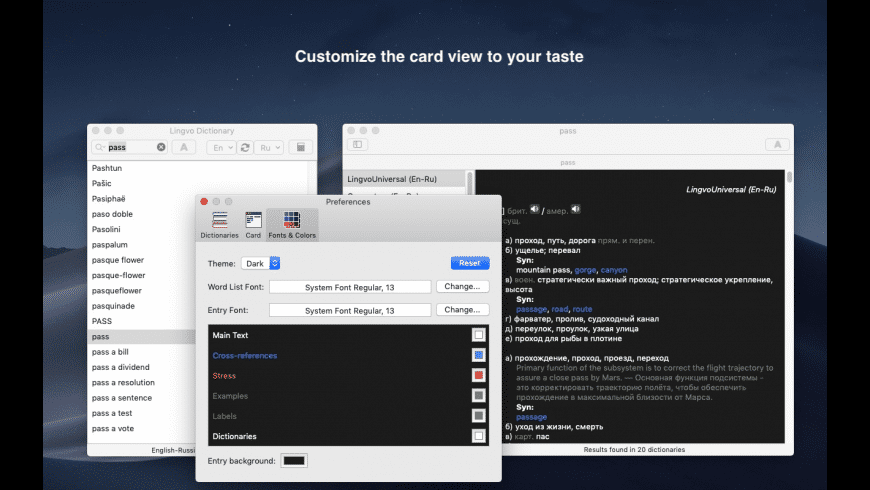Open the Theme dropdown set to Dark
This screenshot has width=870, height=490.
[260, 264]
